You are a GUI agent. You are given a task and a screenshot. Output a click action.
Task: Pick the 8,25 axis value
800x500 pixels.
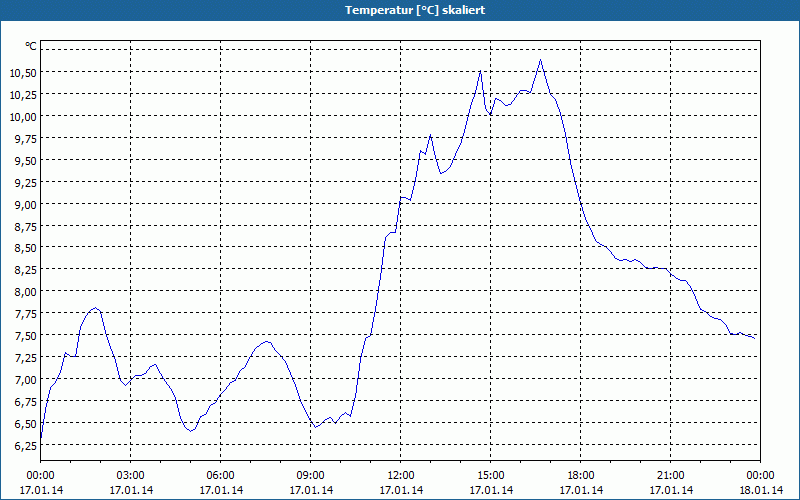click(x=25, y=270)
